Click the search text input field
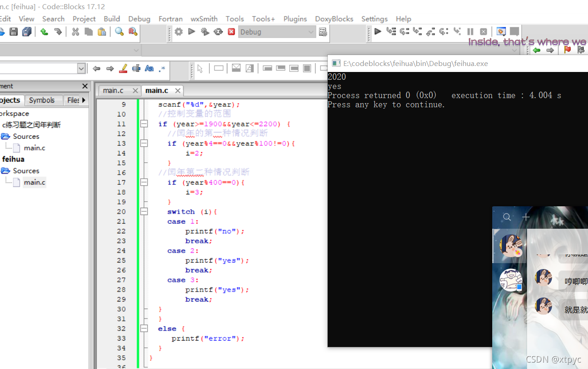The image size is (588, 369). [x=38, y=68]
